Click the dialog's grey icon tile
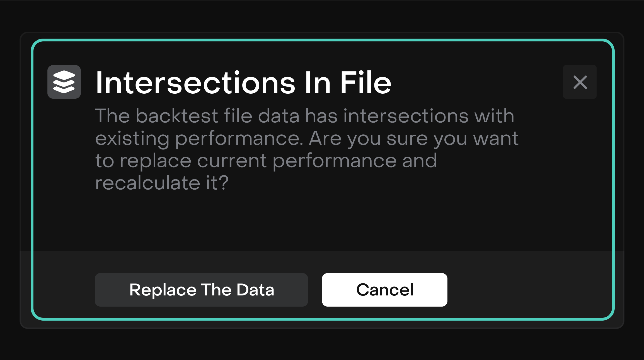Viewport: 644px width, 360px height. 64,82
